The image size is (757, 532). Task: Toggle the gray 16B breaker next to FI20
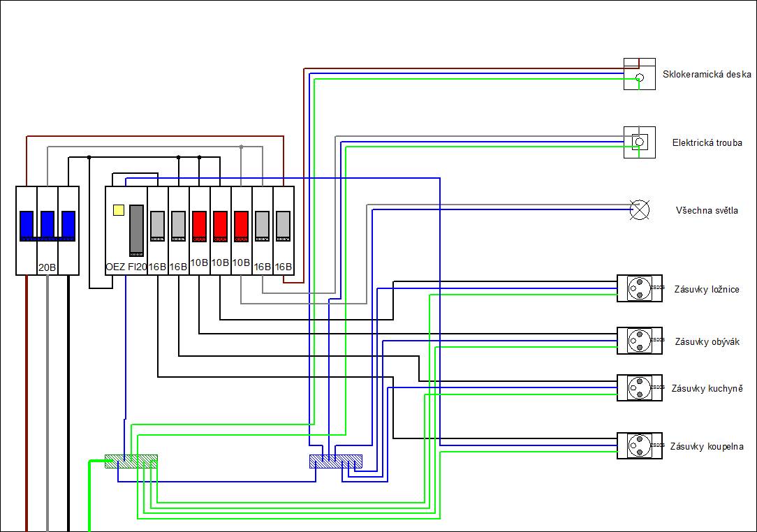pos(157,226)
